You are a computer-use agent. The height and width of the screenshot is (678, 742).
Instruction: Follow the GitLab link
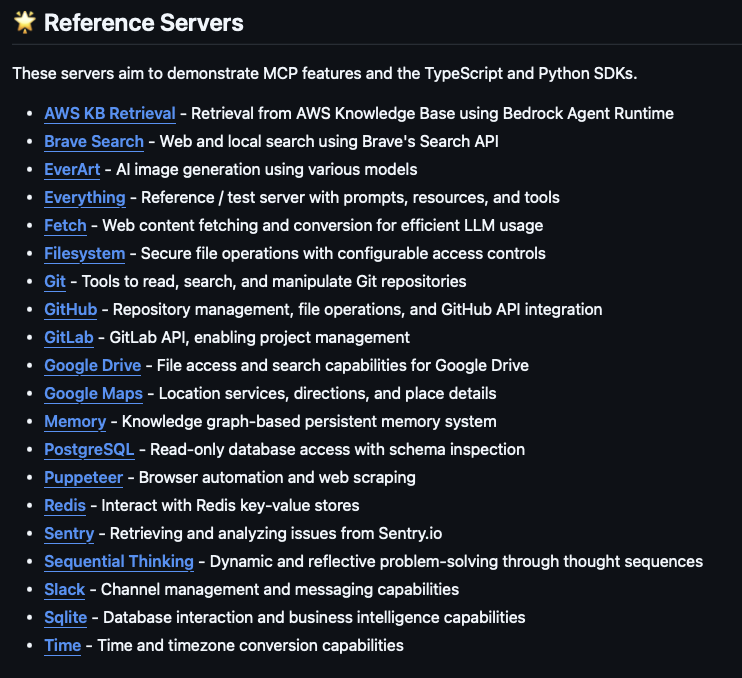69,337
